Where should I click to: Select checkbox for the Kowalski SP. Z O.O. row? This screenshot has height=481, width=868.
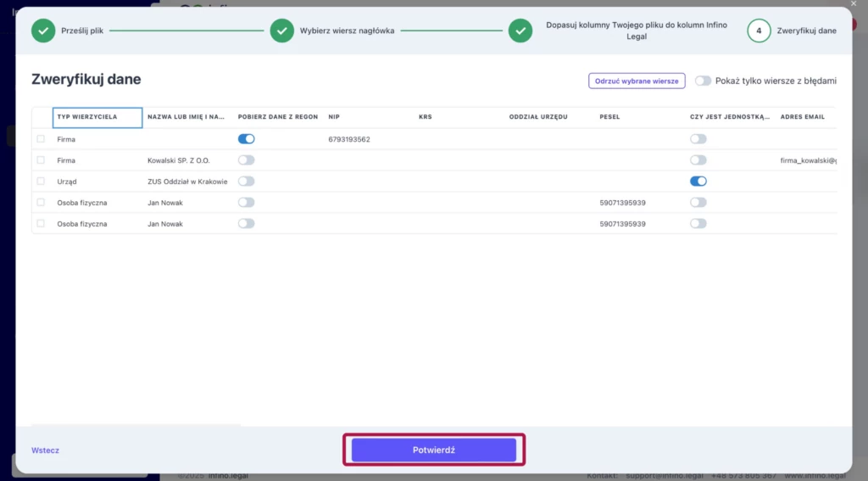coord(41,160)
